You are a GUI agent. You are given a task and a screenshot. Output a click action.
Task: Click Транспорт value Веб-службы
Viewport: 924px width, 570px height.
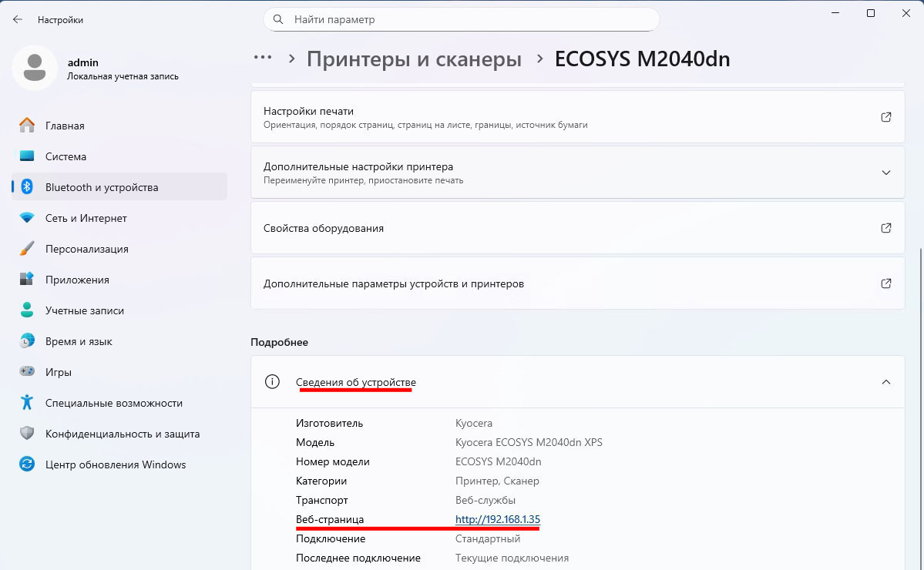(x=486, y=500)
